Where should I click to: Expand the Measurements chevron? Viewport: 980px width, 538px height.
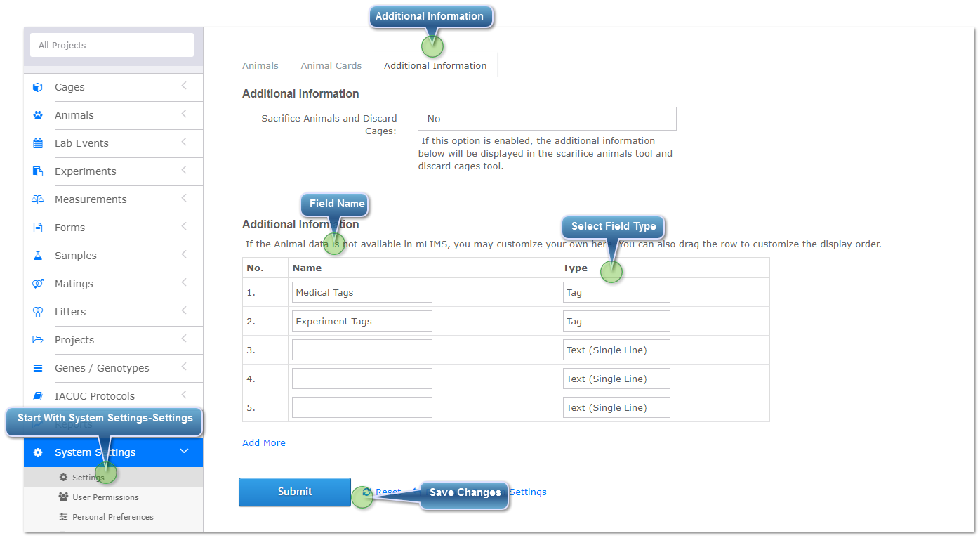coord(184,198)
